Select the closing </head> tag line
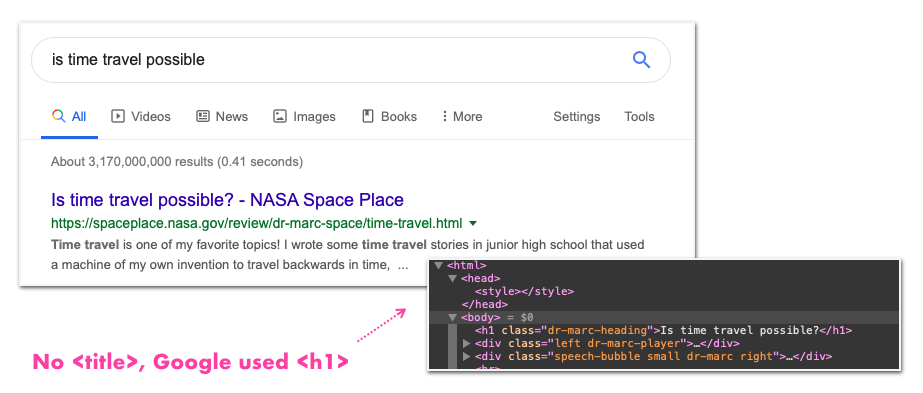 point(484,304)
